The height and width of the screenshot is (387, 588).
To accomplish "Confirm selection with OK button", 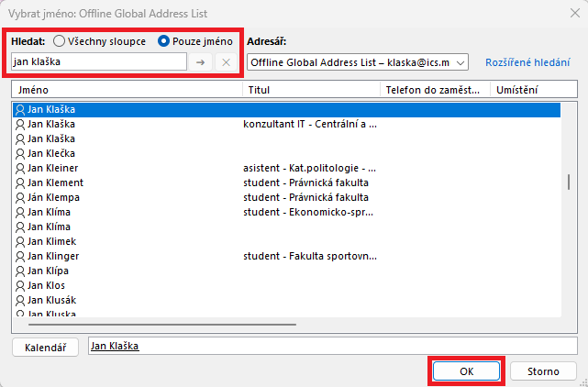I will [466, 370].
